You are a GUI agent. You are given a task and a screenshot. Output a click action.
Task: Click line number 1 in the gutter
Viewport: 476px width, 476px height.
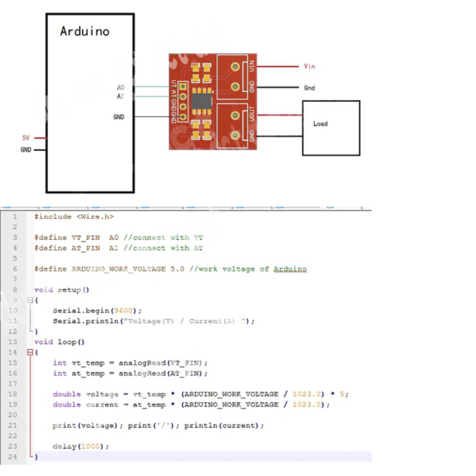click(x=14, y=217)
